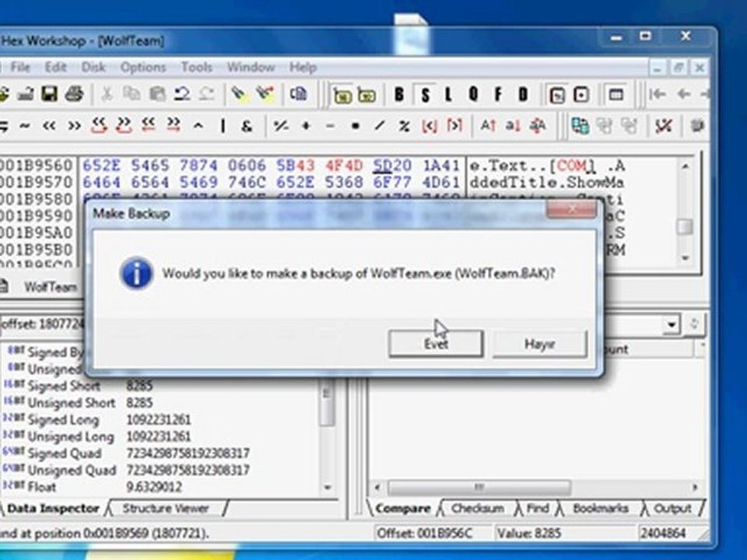Viewport: 747px width, 560px height.
Task: Switch to the Output tab
Action: [672, 509]
